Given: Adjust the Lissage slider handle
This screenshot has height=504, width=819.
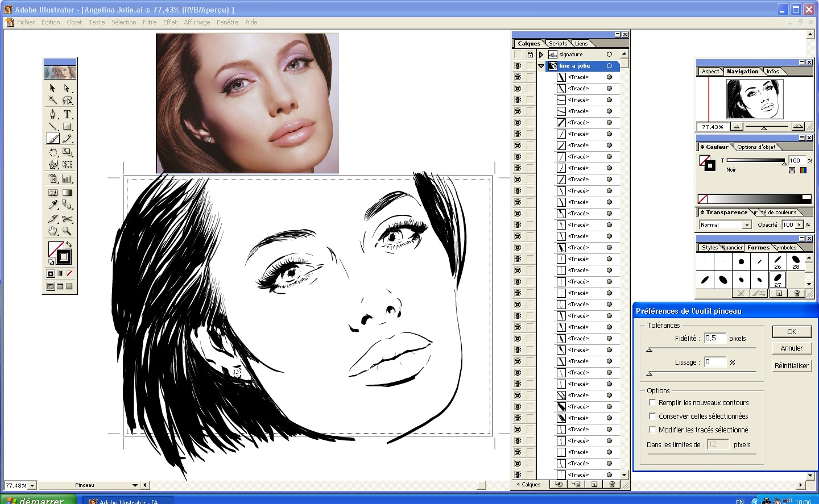Looking at the screenshot, I should click(x=649, y=374).
